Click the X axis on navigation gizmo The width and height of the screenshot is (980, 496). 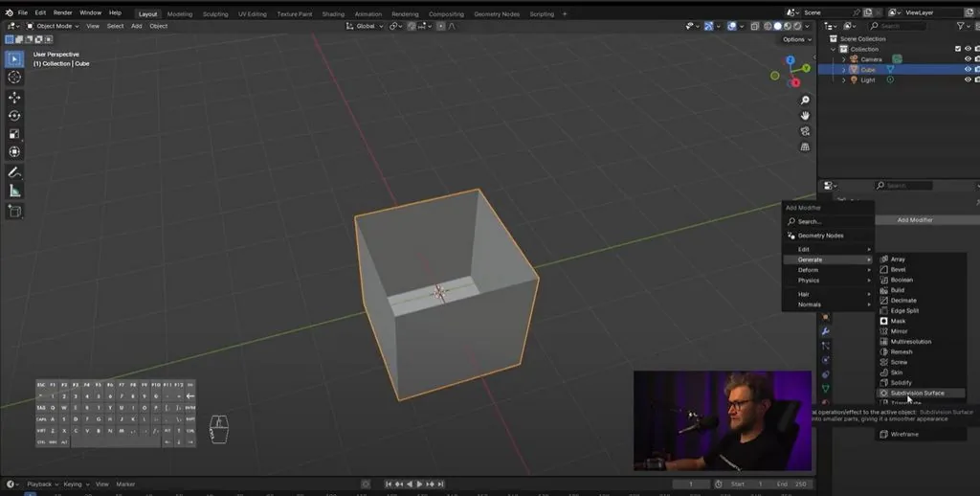pyautogui.click(x=795, y=82)
